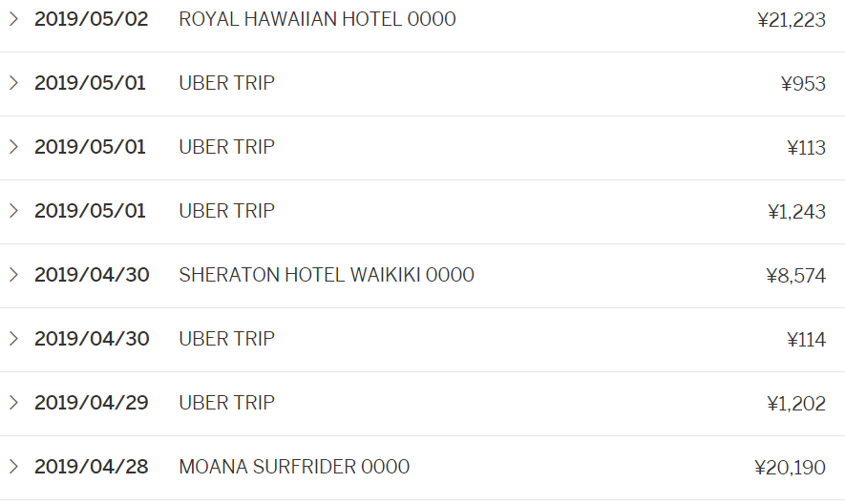Click the UBER TRIP text dated 2019/04/29

coord(226,403)
